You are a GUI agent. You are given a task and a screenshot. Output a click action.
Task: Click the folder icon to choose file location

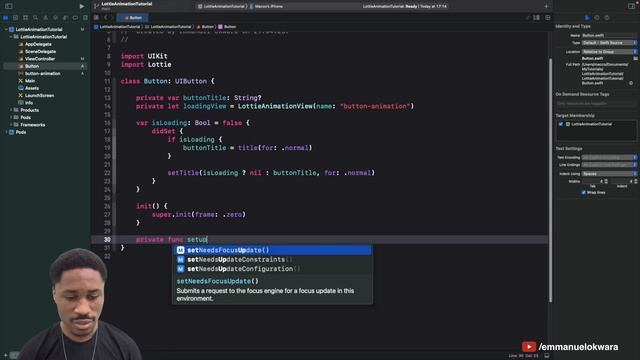(635, 59)
